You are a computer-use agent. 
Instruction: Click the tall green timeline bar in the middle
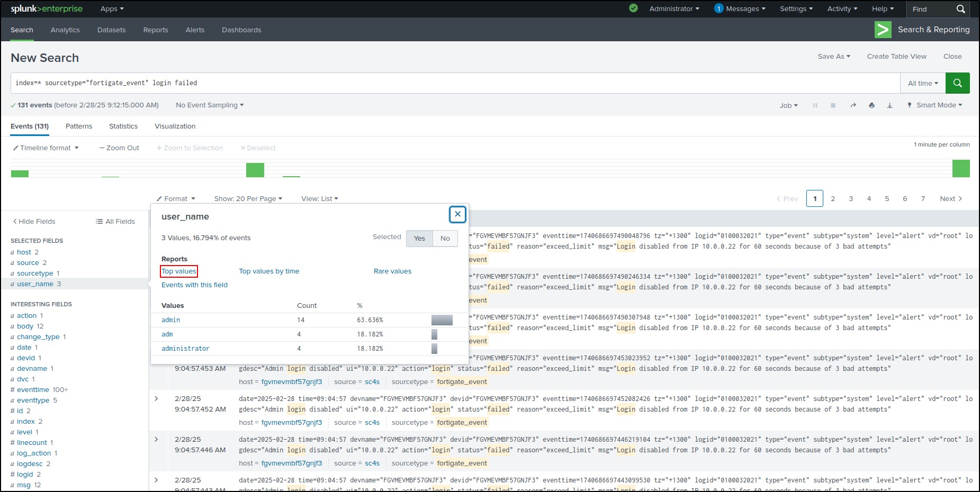(255, 170)
